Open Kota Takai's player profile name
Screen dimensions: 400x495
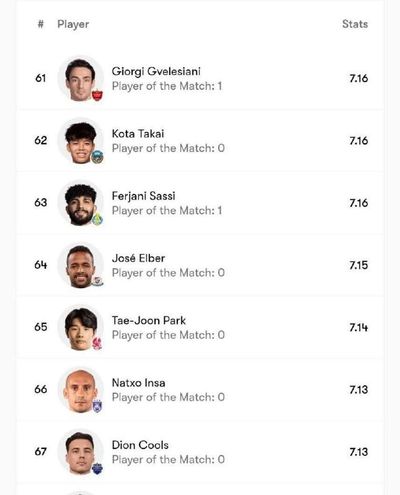[x=138, y=134]
